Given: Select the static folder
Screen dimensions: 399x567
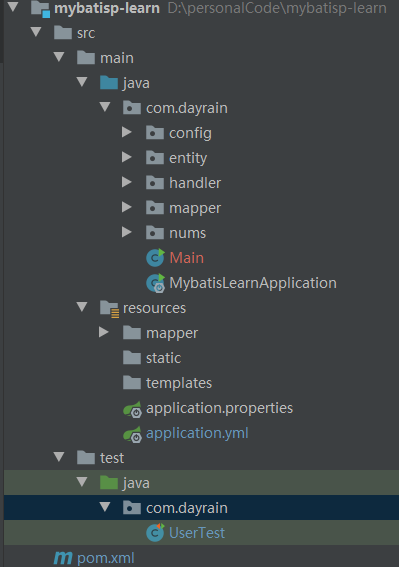Looking at the screenshot, I should click(x=164, y=358).
